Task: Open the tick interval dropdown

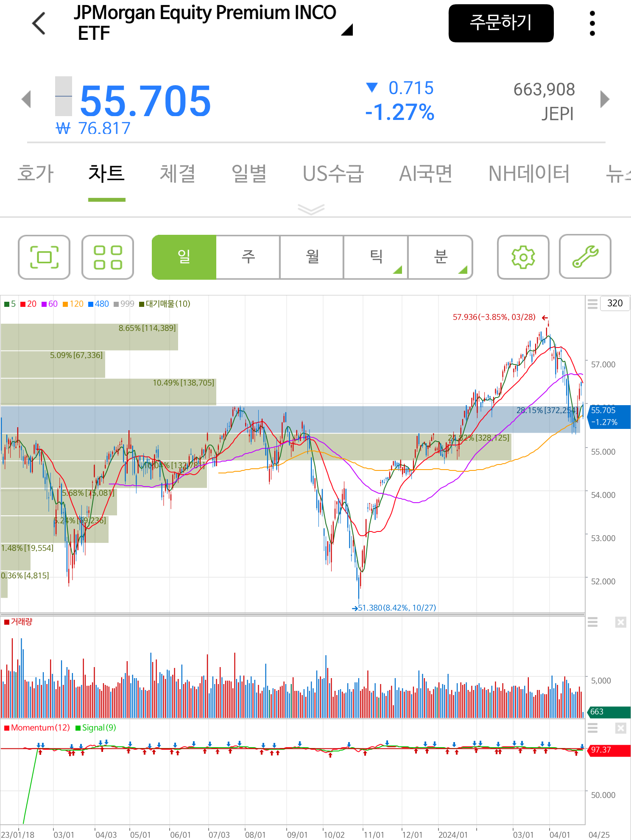Action: [376, 257]
